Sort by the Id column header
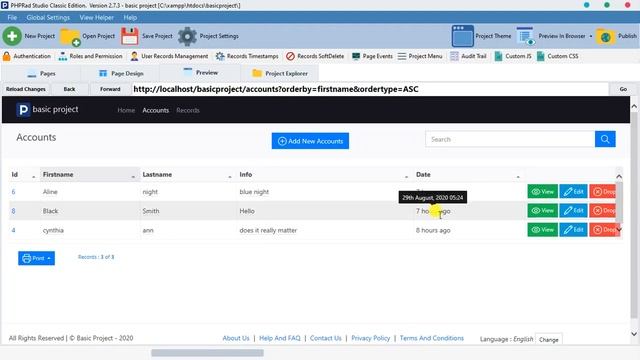Screen dimensions: 640x360 coord(24,175)
